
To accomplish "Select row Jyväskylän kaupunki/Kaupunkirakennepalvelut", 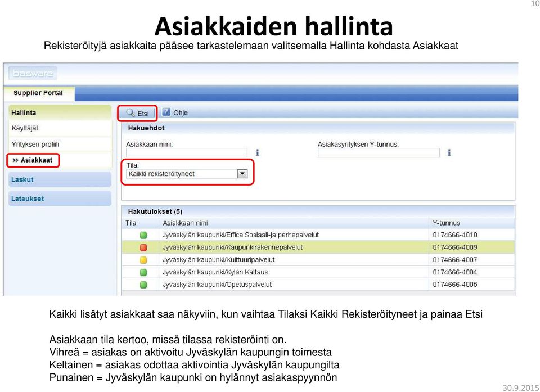I will pyautogui.click(x=318, y=247).
